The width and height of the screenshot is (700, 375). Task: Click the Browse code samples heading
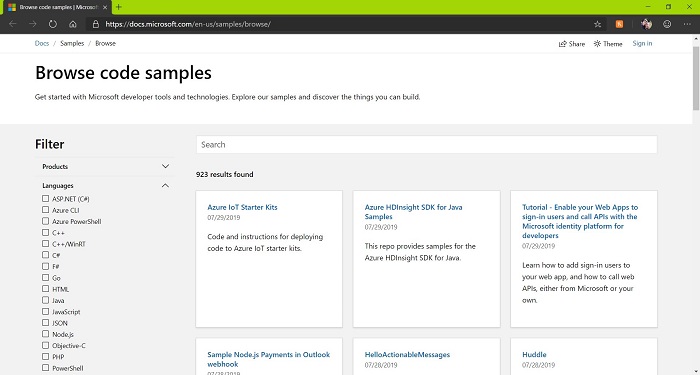123,73
